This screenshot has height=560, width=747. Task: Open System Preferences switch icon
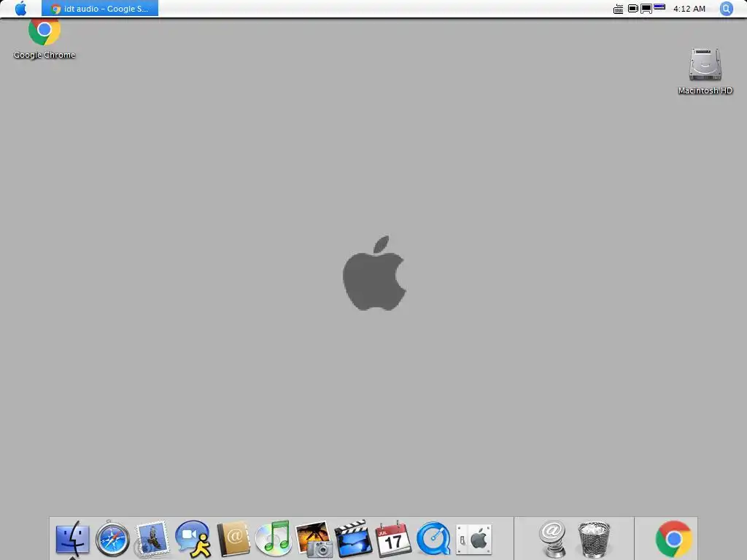(473, 540)
